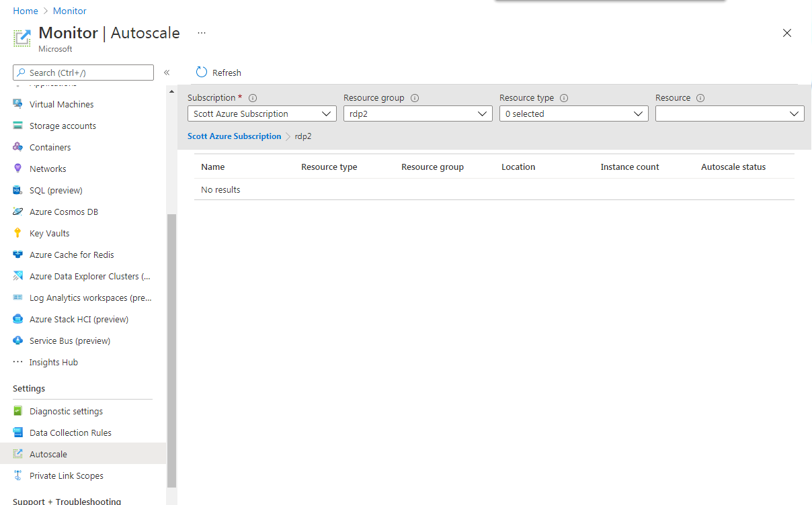Click the Resource info icon
Screen dimensions: 812x505
[700, 98]
